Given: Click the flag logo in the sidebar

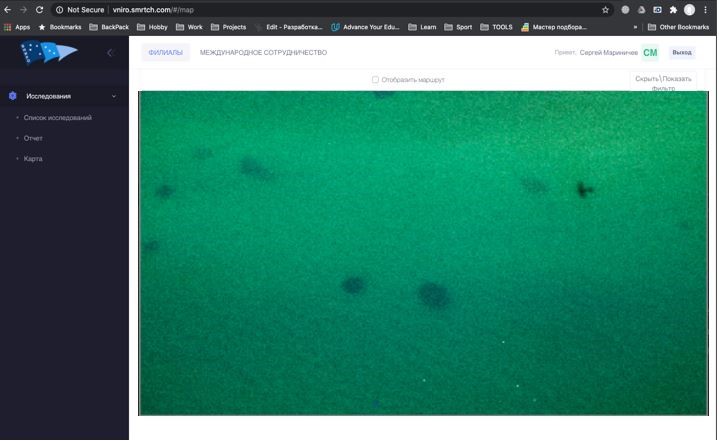Looking at the screenshot, I should click(48, 52).
